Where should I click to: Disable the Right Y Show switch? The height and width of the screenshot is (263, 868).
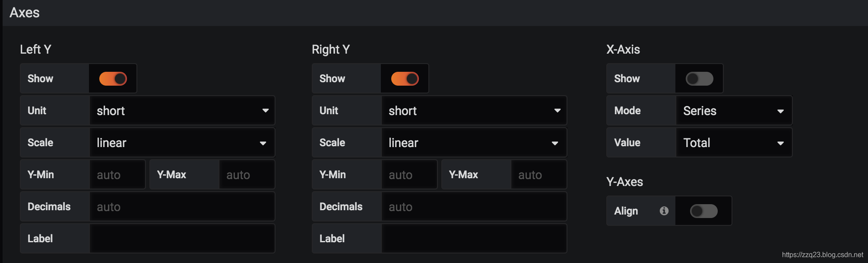(x=405, y=79)
